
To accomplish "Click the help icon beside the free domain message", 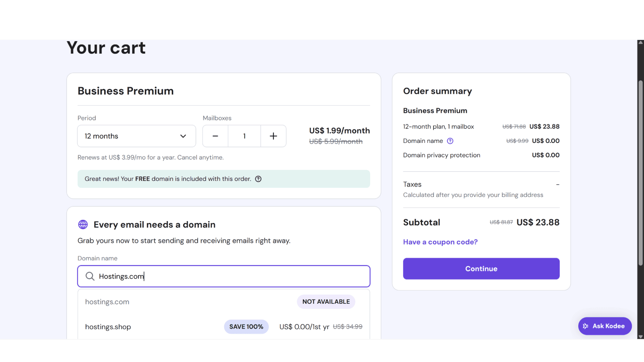I will tap(258, 179).
